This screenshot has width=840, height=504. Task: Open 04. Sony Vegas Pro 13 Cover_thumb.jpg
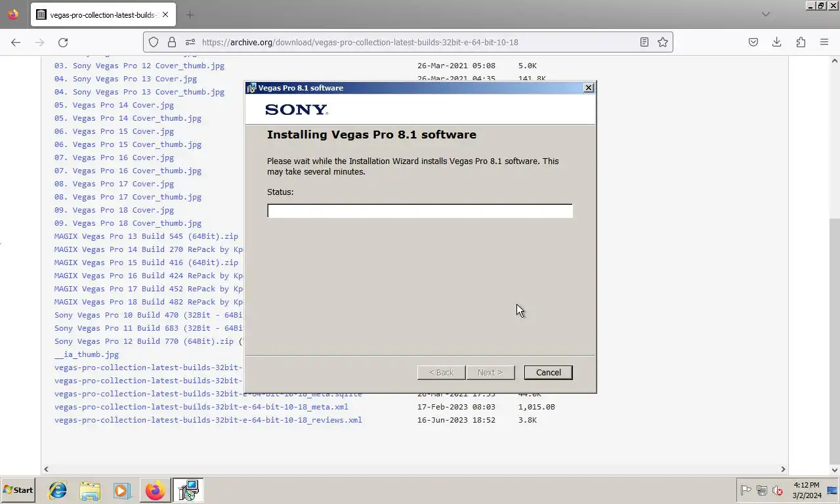point(139,92)
